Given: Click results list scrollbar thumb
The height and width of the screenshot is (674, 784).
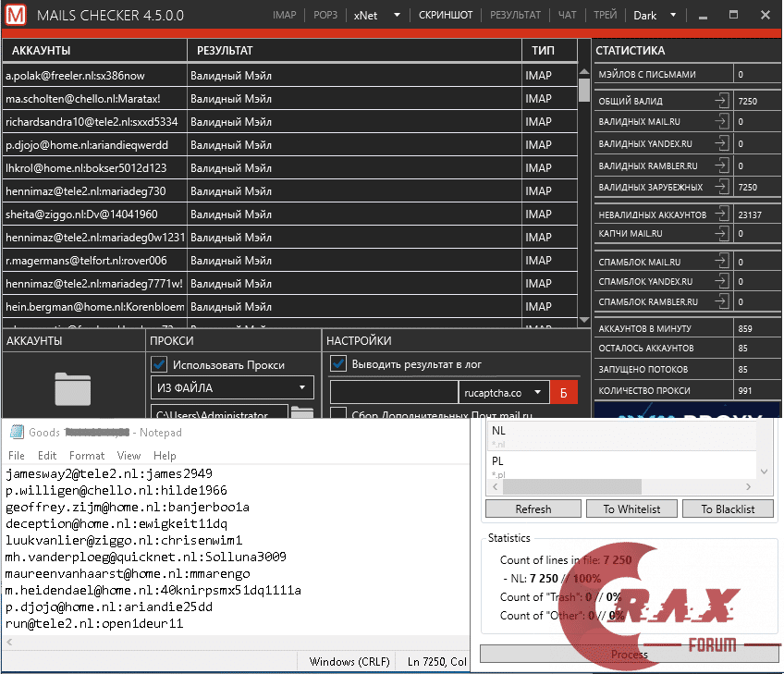Looking at the screenshot, I should coord(584,91).
